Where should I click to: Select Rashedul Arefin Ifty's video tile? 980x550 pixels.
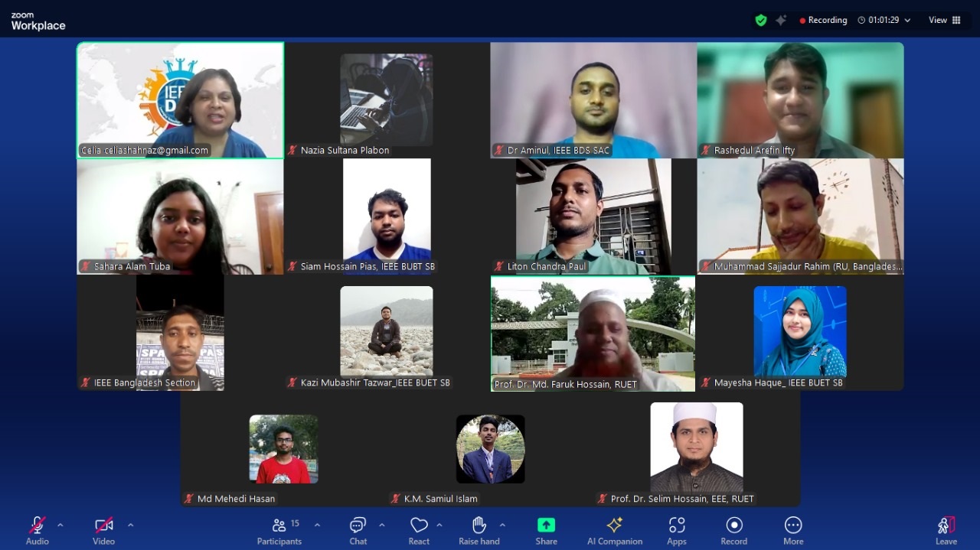[800, 100]
